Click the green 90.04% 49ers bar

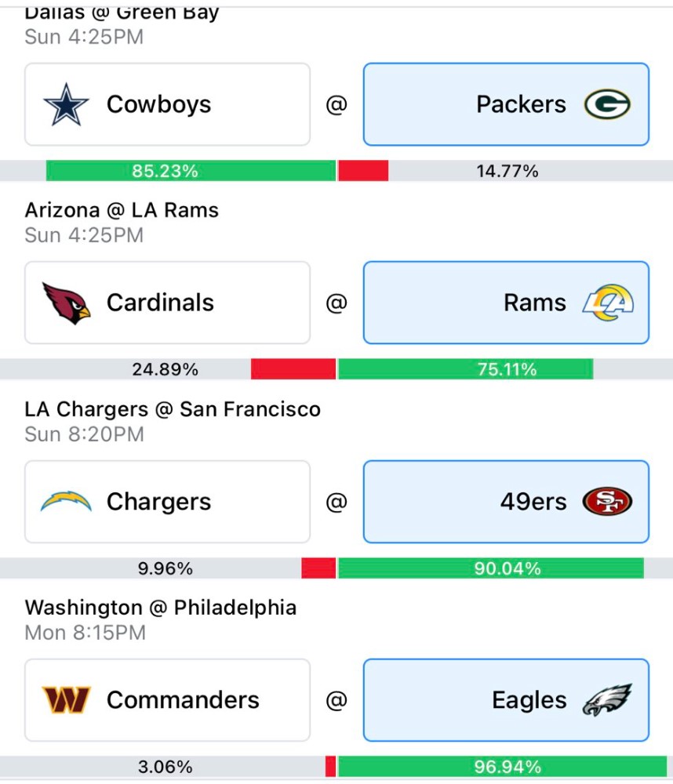[x=491, y=568]
